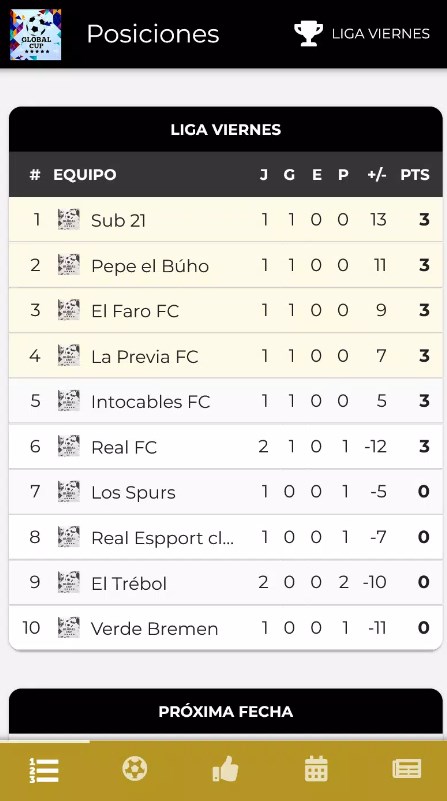Screen dimensions: 447x801
Task: Open the standings list tab icon
Action: click(x=44, y=770)
